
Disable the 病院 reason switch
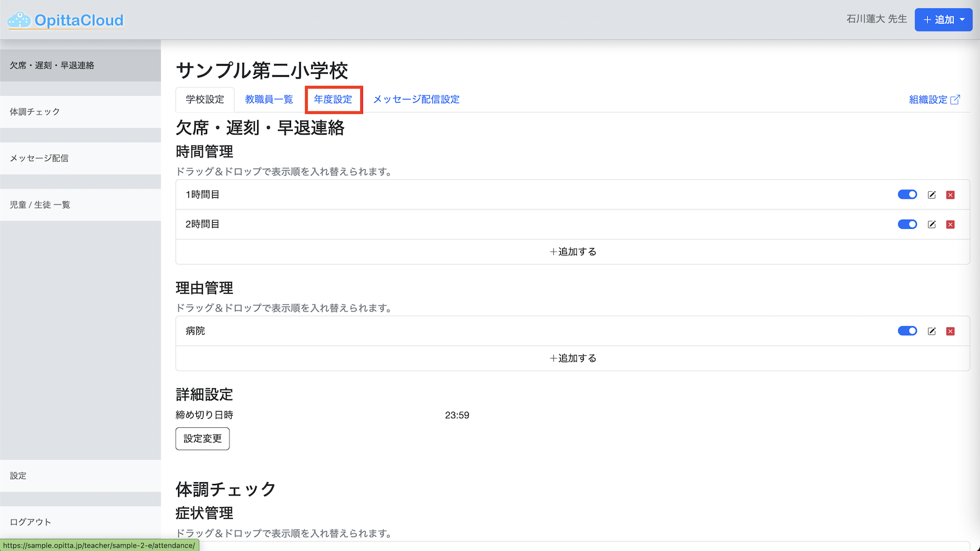[908, 331]
